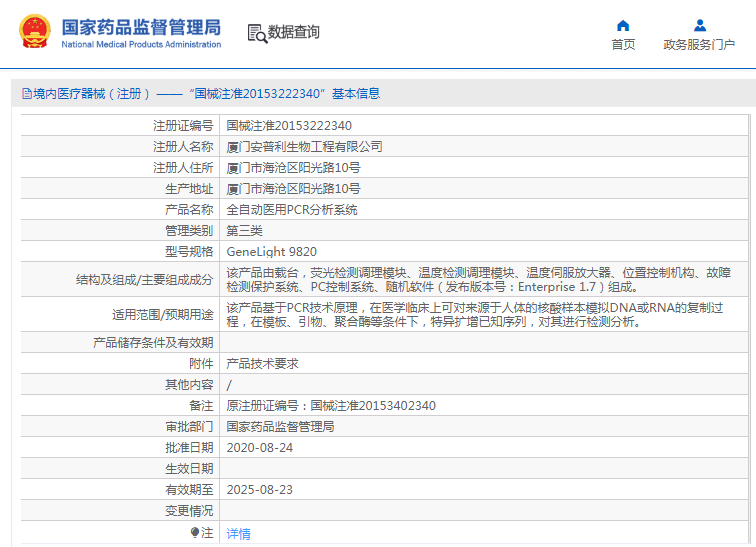Click the home house icon
The height and width of the screenshot is (547, 756).
coord(623,26)
